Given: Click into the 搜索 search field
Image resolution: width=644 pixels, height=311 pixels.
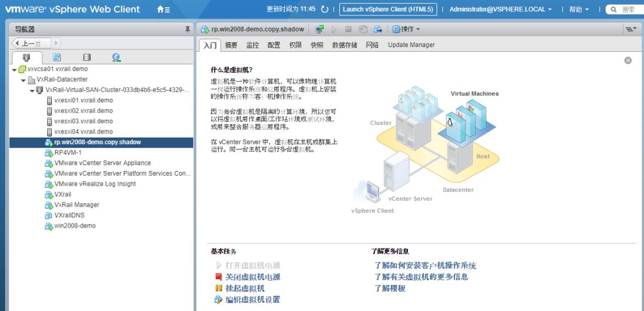Looking at the screenshot, I should point(629,10).
